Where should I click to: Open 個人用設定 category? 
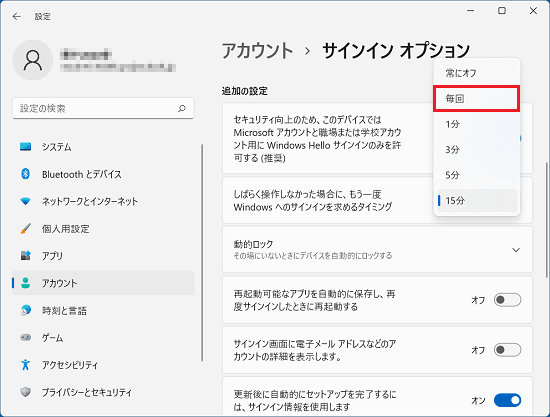[x=103, y=229]
